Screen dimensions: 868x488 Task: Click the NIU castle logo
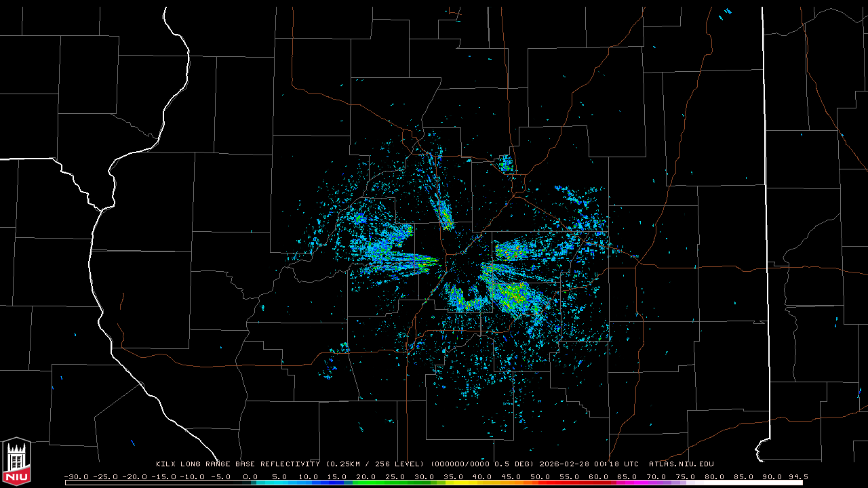coord(16,462)
